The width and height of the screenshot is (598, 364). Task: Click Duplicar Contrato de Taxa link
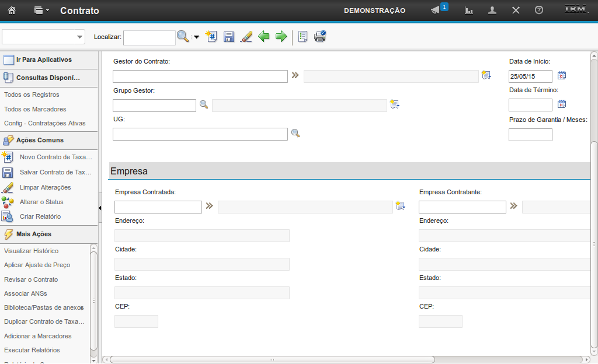coord(44,321)
